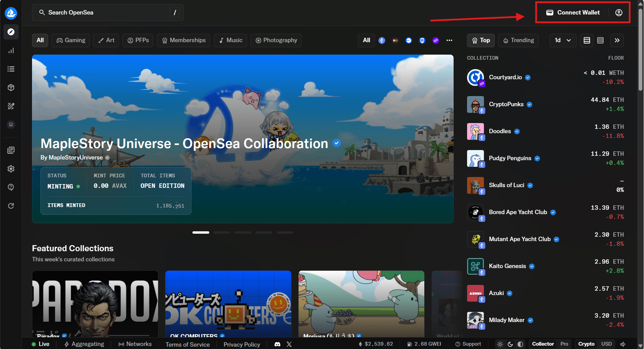Open the question-mark help sidebar icon
Viewport: 644px width, 349px height.
coord(11,187)
